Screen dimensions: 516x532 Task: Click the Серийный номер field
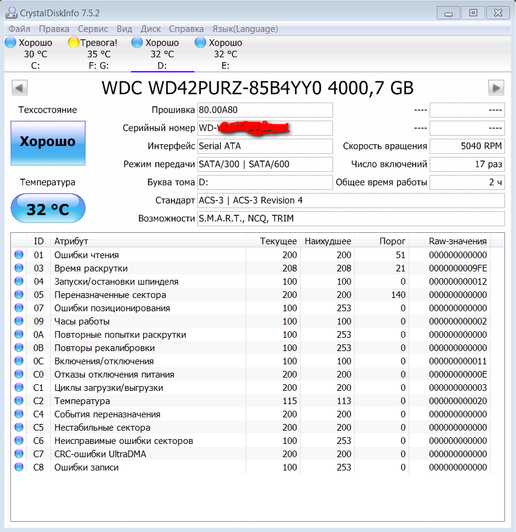coord(265,128)
